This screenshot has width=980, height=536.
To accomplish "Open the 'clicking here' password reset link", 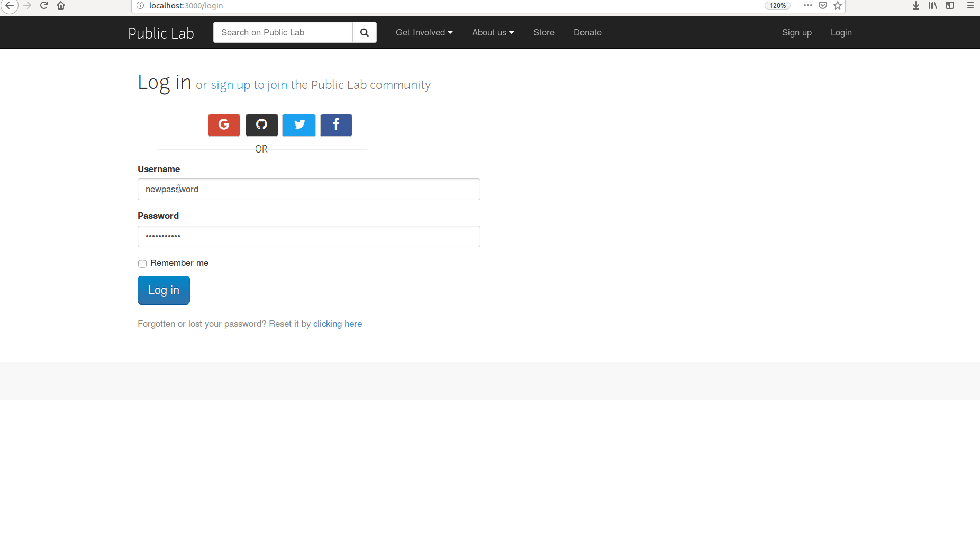I will tap(338, 324).
